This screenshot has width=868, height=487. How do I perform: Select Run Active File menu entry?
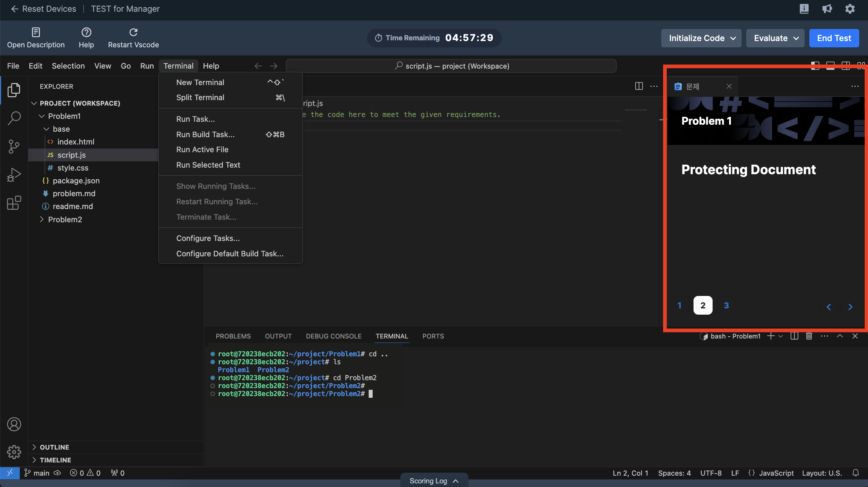202,150
